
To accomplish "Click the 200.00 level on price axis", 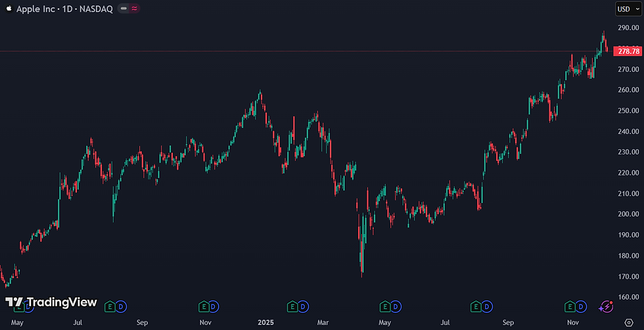I will click(628, 214).
